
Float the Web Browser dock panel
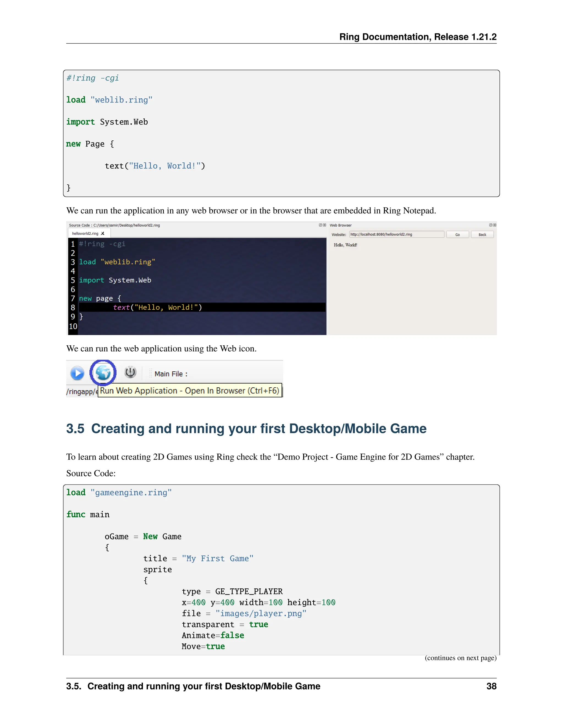491,225
